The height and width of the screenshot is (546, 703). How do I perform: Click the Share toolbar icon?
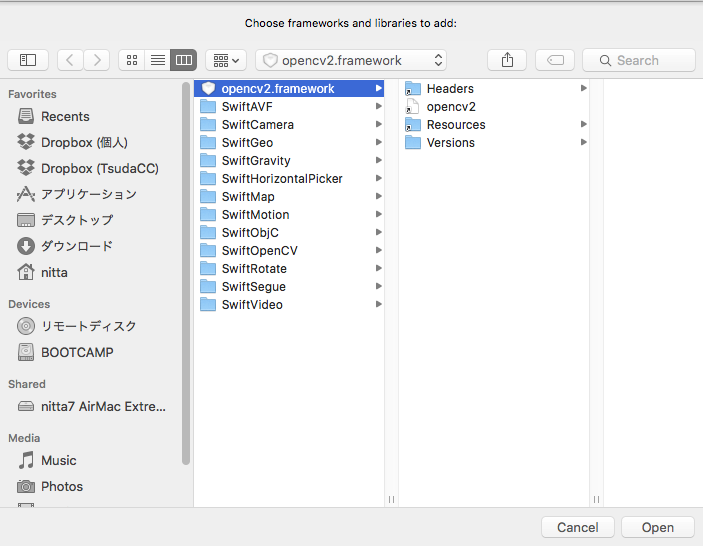(x=507, y=60)
